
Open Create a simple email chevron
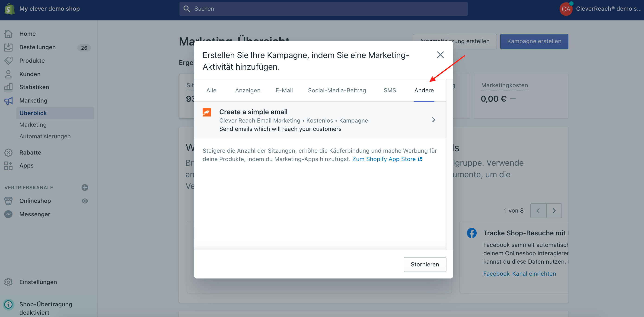pyautogui.click(x=434, y=120)
